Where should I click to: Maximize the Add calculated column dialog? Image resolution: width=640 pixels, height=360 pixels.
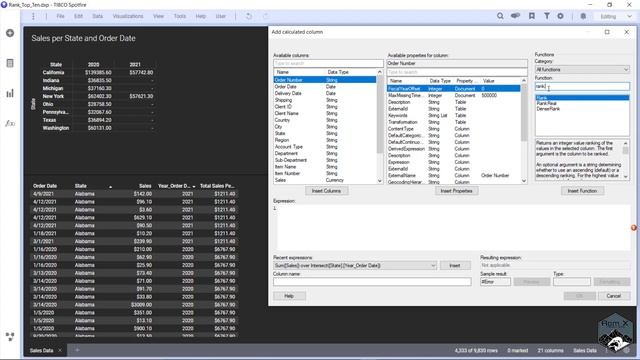(607, 32)
